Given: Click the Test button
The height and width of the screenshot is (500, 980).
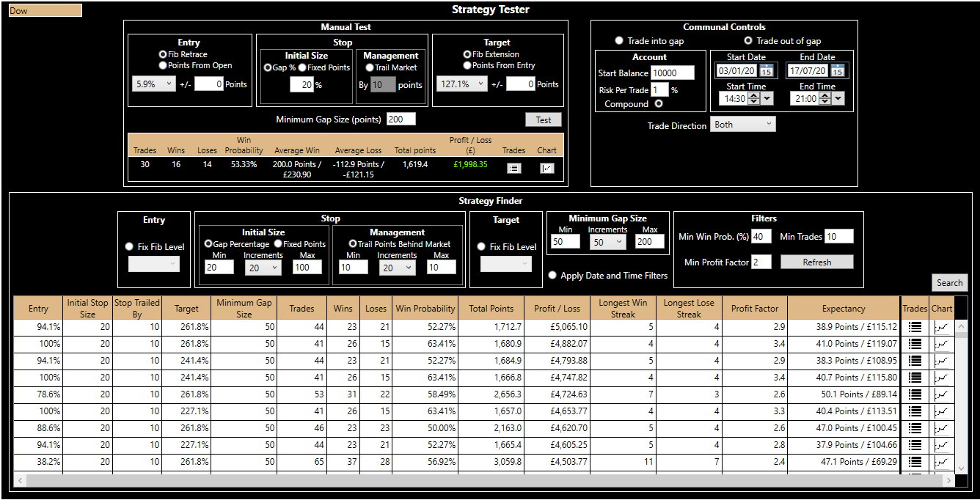Looking at the screenshot, I should pos(544,120).
